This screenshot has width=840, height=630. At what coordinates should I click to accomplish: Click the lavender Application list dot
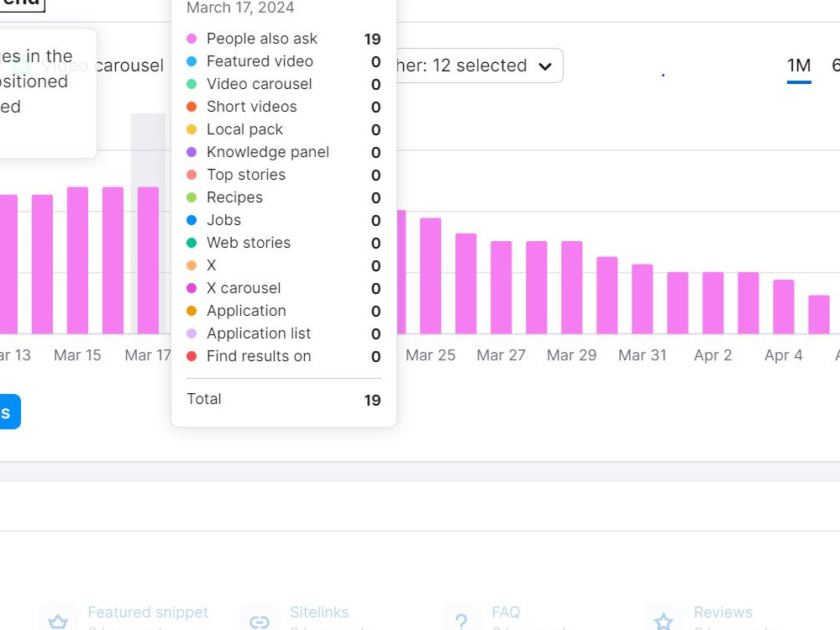pos(192,333)
